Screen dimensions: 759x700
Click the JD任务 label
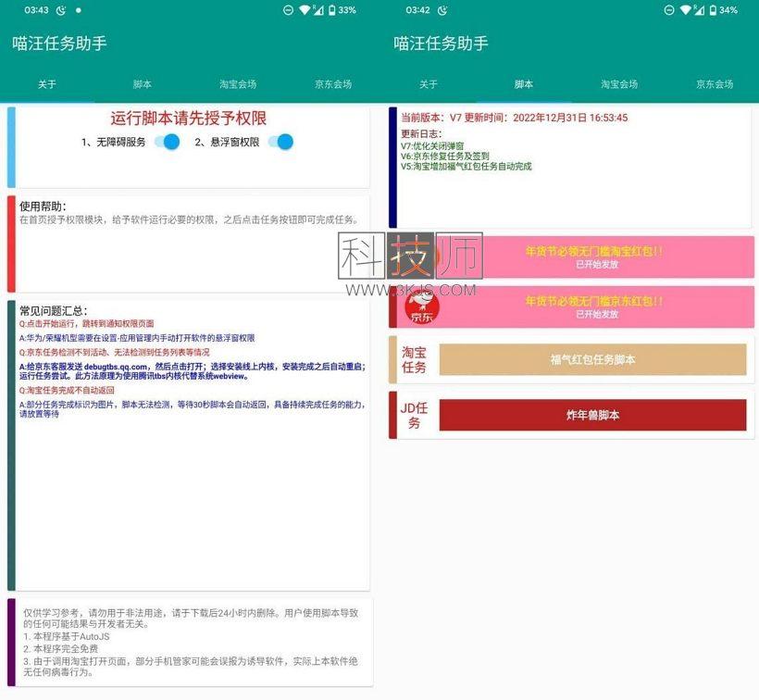tap(414, 416)
